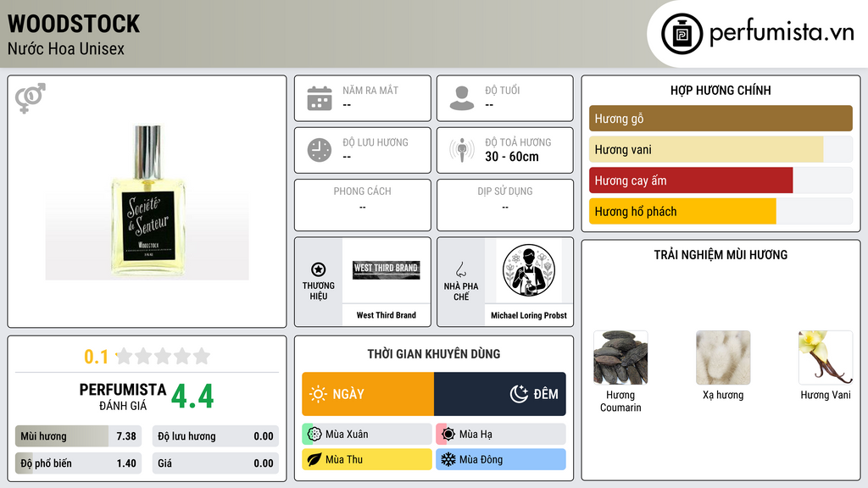Screen dimensions: 868x488
Task: Click the Hương cay ấm red accord bar
Action: point(721,180)
